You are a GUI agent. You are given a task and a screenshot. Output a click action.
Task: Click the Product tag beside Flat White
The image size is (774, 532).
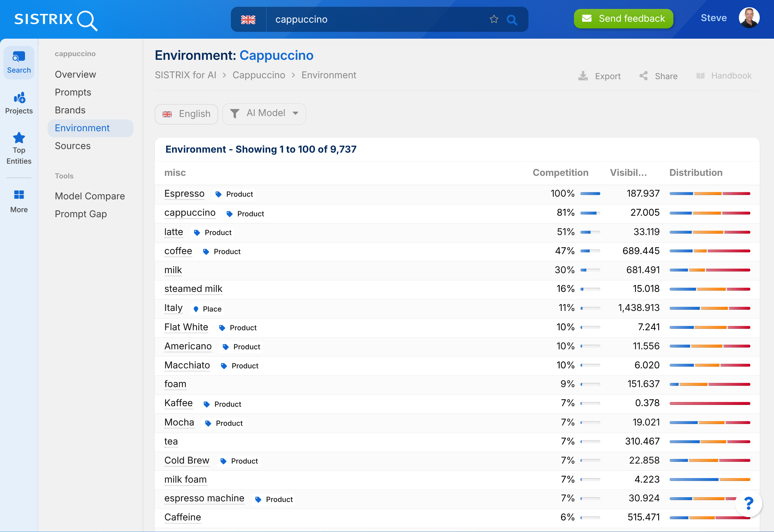238,328
